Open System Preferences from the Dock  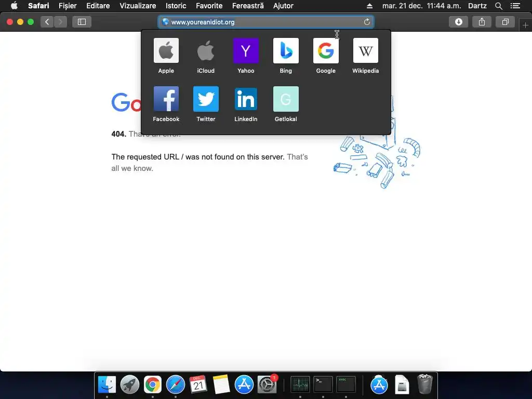267,385
